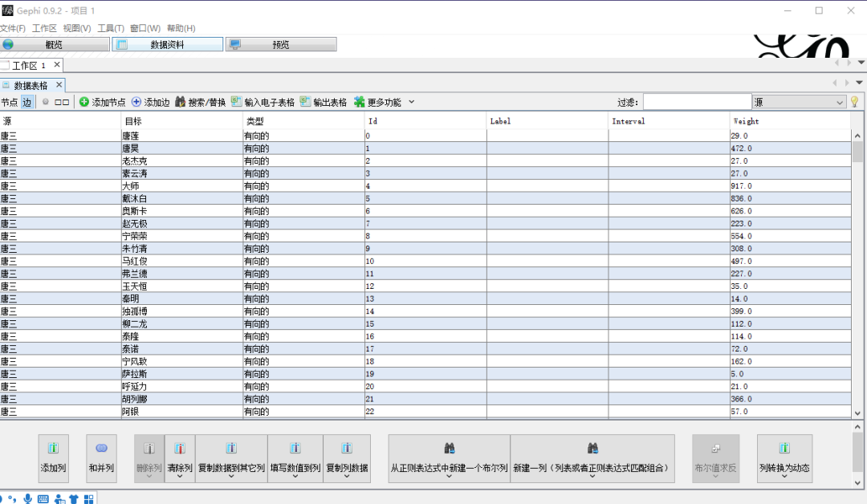Click 新建一列 regex match groups button
The width and height of the screenshot is (867, 504).
coord(592,458)
